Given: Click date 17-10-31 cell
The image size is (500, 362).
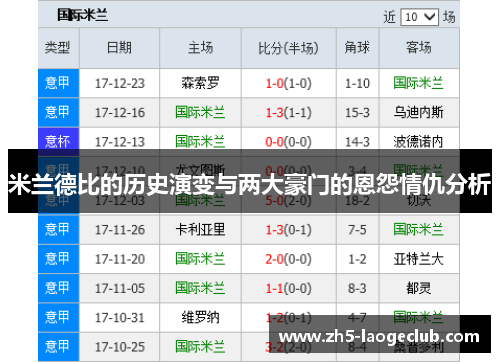Looking at the screenshot, I should tap(120, 318).
